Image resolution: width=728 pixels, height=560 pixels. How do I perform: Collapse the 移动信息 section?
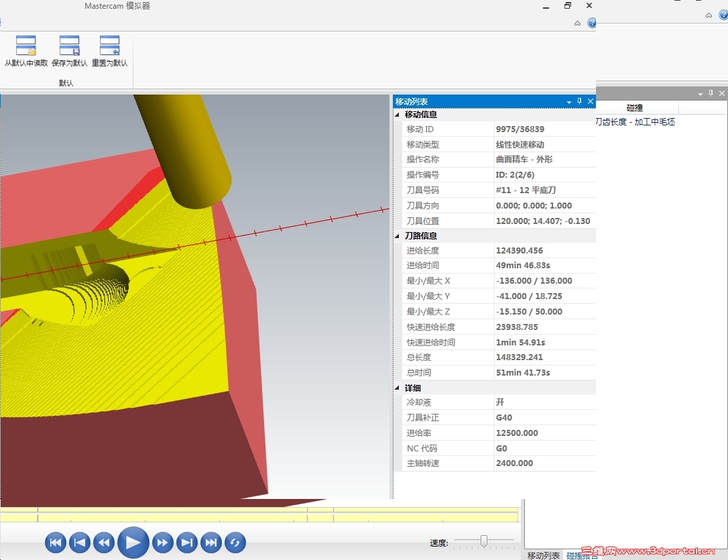397,115
